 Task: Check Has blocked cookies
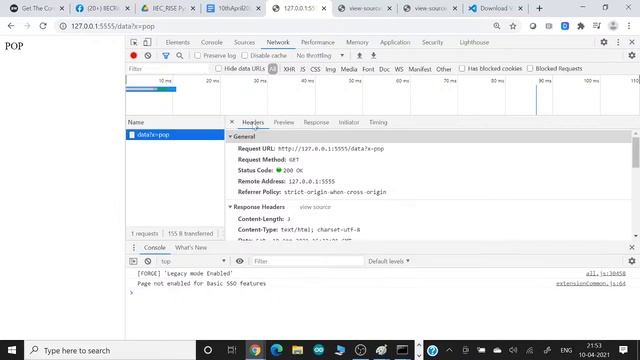tap(462, 69)
